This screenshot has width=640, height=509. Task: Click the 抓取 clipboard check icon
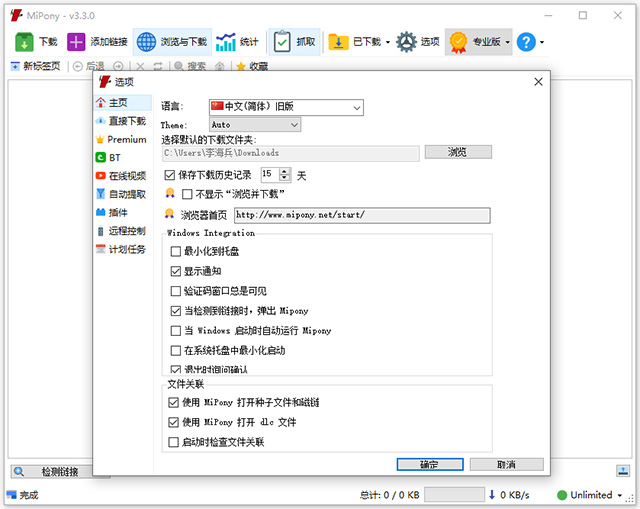[x=282, y=42]
